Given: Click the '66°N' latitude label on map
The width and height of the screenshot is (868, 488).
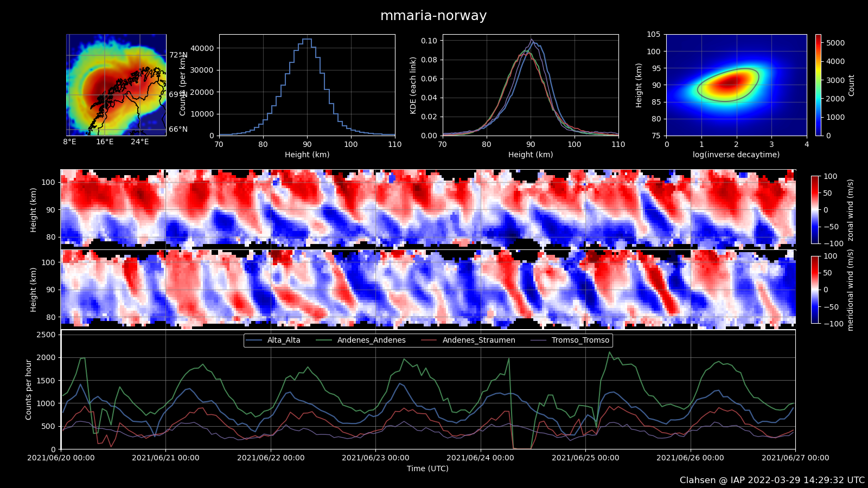Looking at the screenshot, I should pos(178,129).
